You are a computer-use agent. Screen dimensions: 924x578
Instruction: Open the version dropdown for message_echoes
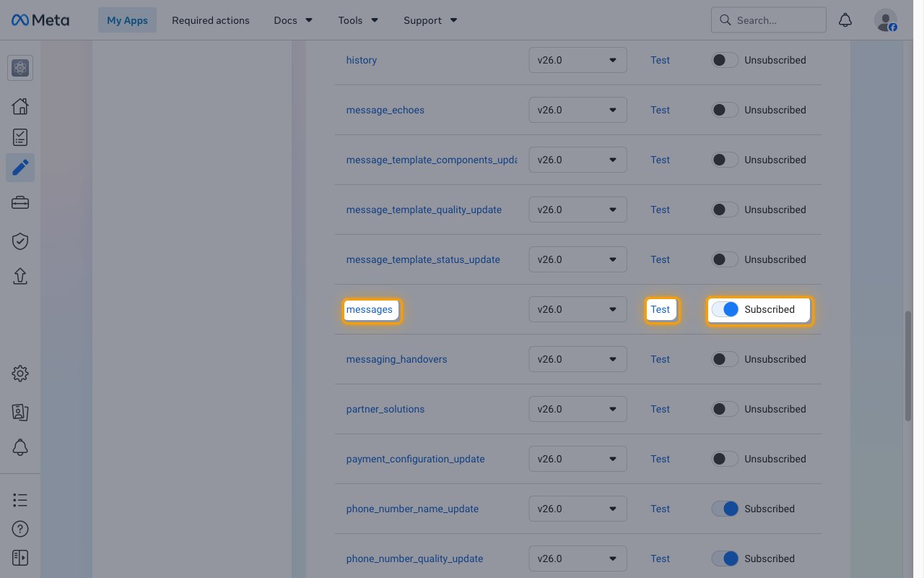point(577,110)
